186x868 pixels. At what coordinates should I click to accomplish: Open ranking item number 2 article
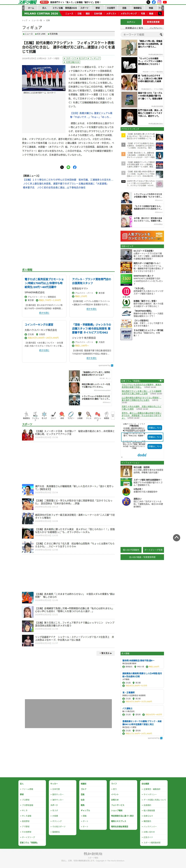141,146
